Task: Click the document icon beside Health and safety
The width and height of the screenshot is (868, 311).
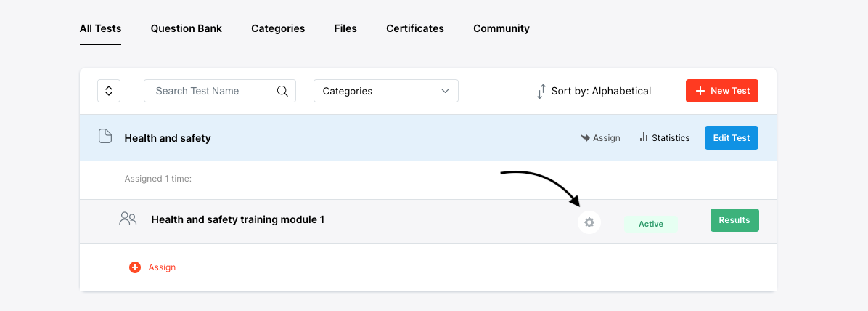Action: (x=105, y=137)
